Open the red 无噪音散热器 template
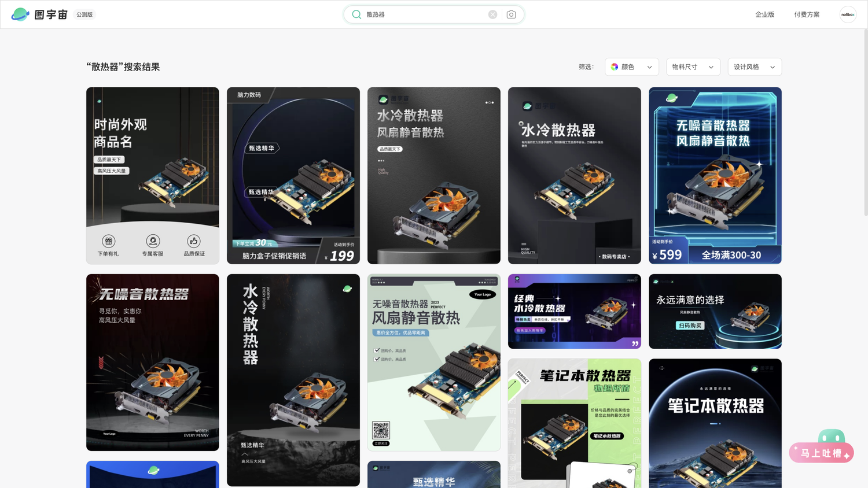Screen dimensions: 868x488 pos(153,363)
